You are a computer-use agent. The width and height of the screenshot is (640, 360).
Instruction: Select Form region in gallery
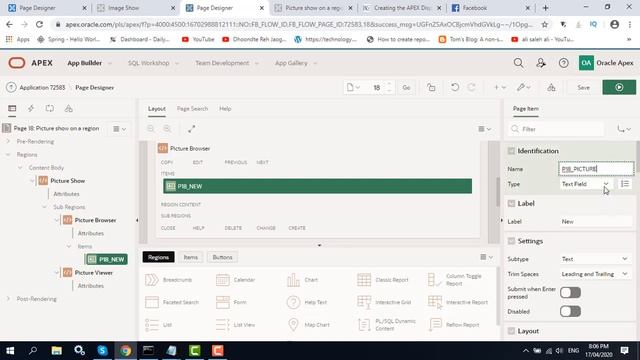[x=231, y=302]
